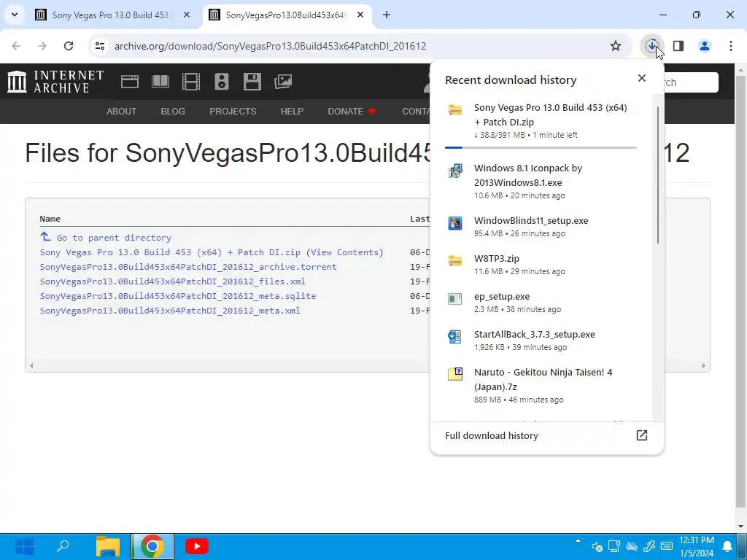The height and width of the screenshot is (560, 747).
Task: Click the Windows 8.1 Iconpack installer icon
Action: point(455,171)
